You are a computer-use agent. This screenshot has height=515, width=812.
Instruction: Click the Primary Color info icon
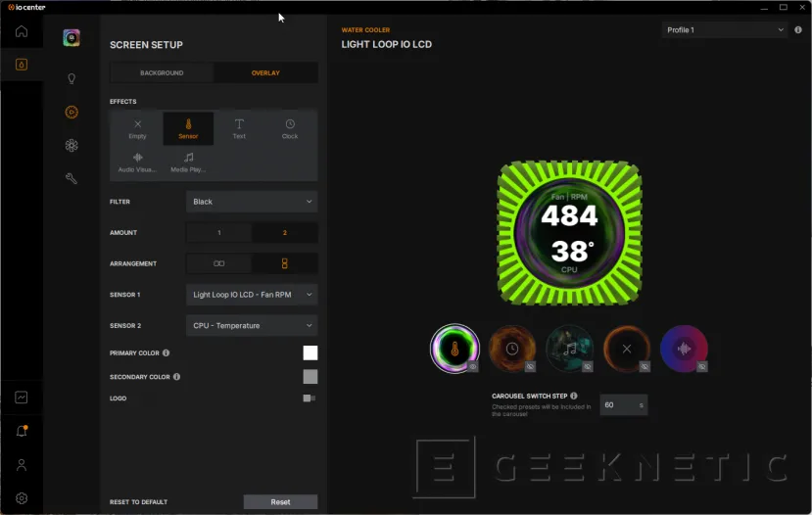[x=167, y=353]
